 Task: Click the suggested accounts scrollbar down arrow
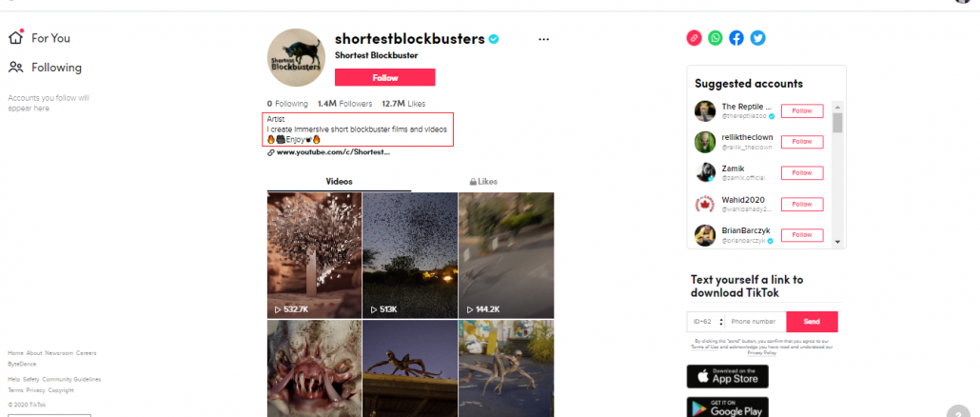[837, 243]
